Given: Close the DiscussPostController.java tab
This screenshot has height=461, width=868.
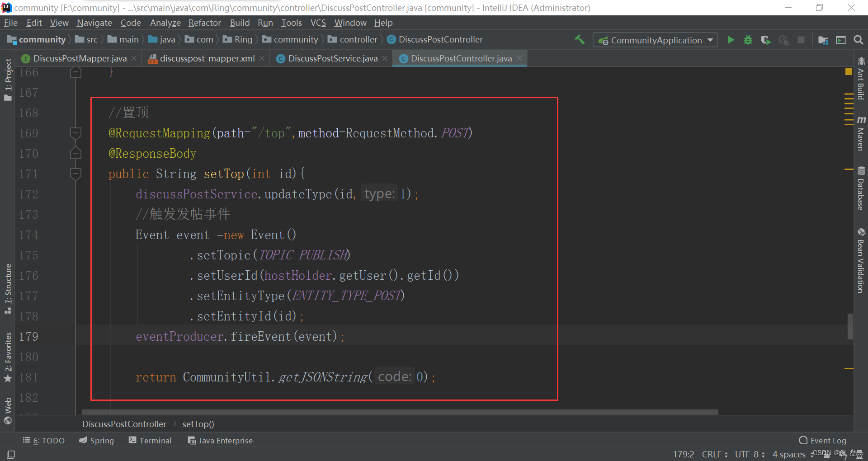Looking at the screenshot, I should 519,59.
